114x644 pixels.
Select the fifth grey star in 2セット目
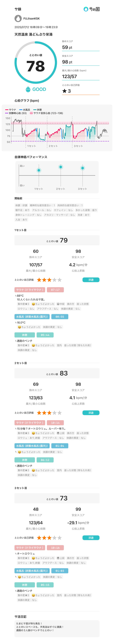[x=59, y=413]
